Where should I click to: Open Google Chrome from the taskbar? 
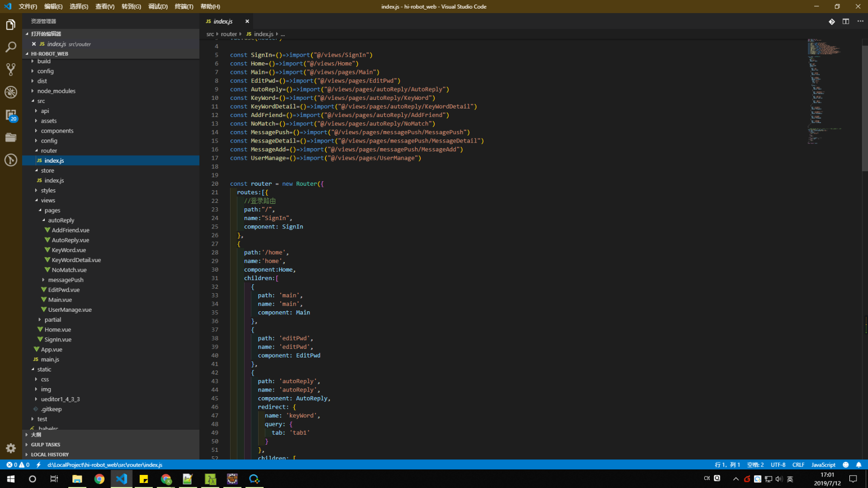(99, 479)
